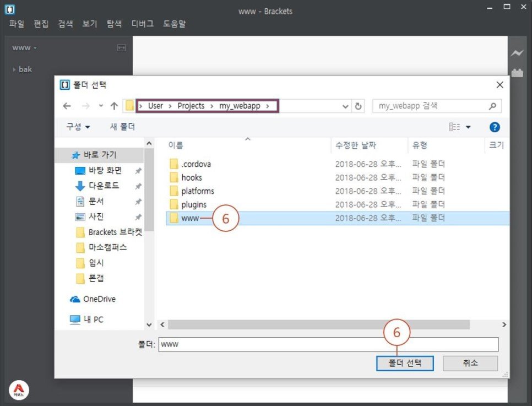Viewport: 532px width, 406px height.
Task: Open the 검색 (Find) menu
Action: tap(66, 24)
